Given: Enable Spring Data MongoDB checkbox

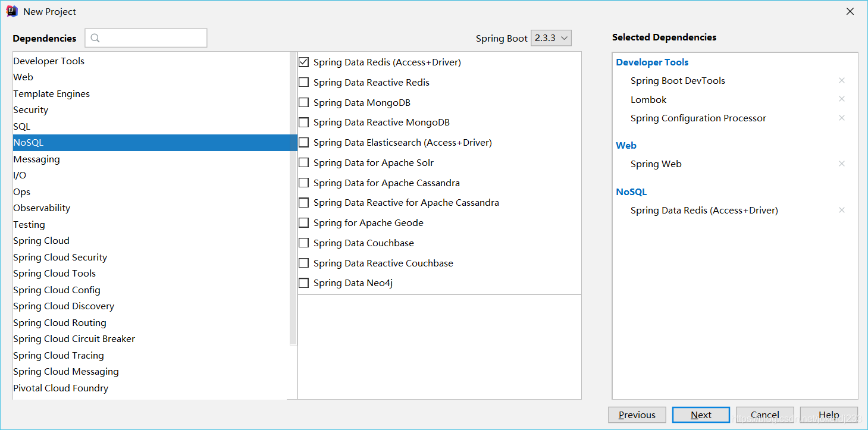Looking at the screenshot, I should click(x=304, y=102).
